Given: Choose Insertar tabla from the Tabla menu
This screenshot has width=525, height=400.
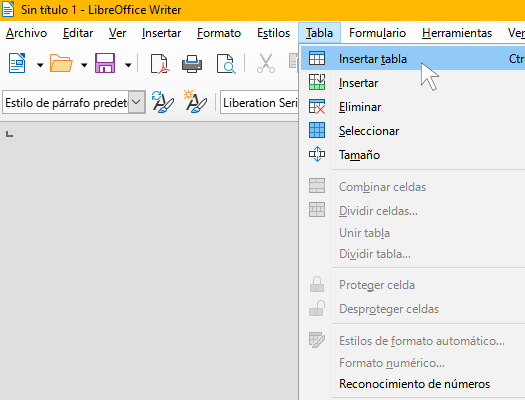Looking at the screenshot, I should pos(413,59).
